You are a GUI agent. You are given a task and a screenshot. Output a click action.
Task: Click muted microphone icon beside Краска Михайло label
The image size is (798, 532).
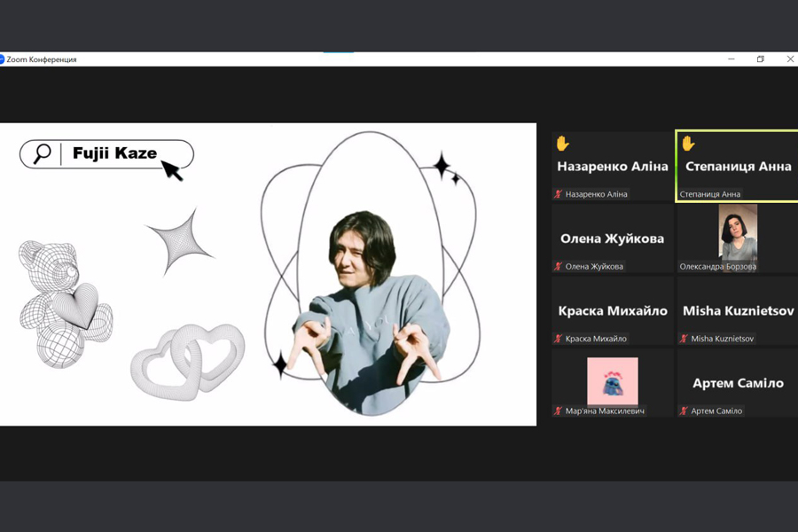coord(559,339)
